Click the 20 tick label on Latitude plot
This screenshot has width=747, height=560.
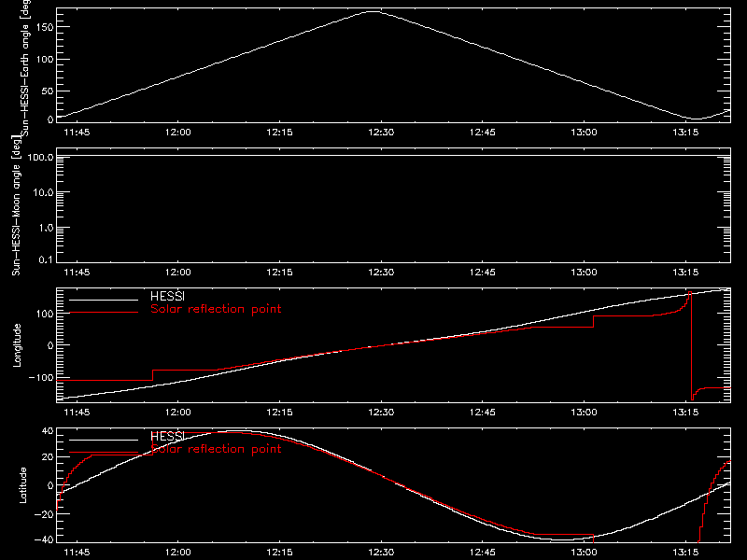48,457
